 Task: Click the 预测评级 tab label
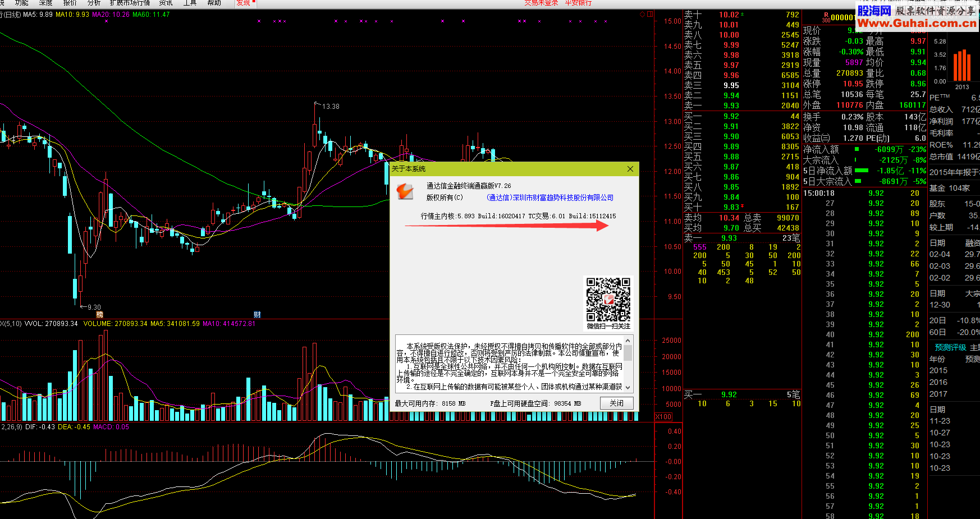pos(950,348)
